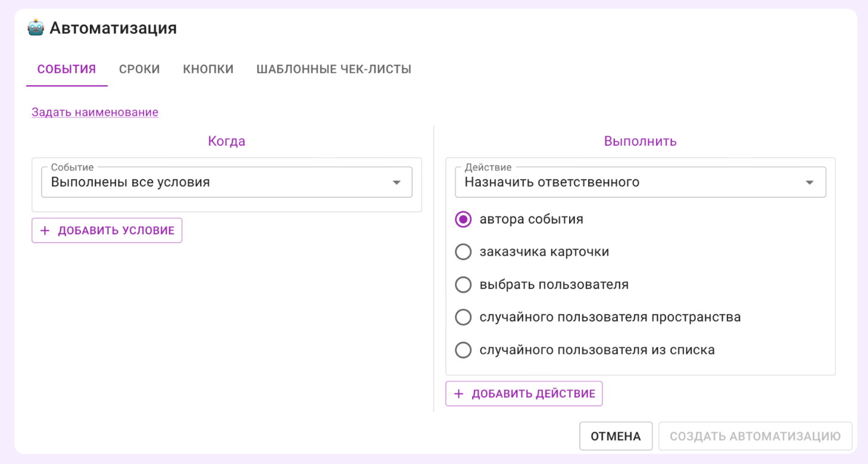
Task: Choose заказчика карточки as responsible
Action: pos(463,252)
